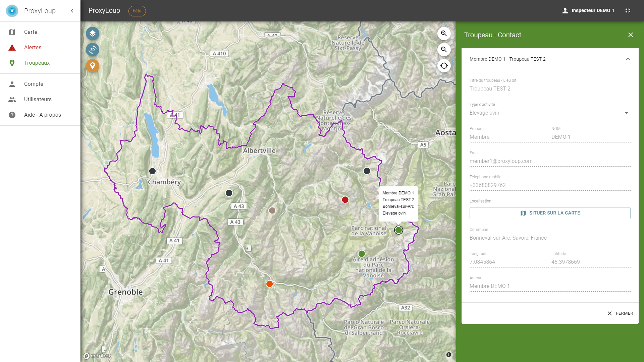Screen dimensions: 644x362
Task: Select the orange map marker
Action: [269, 284]
